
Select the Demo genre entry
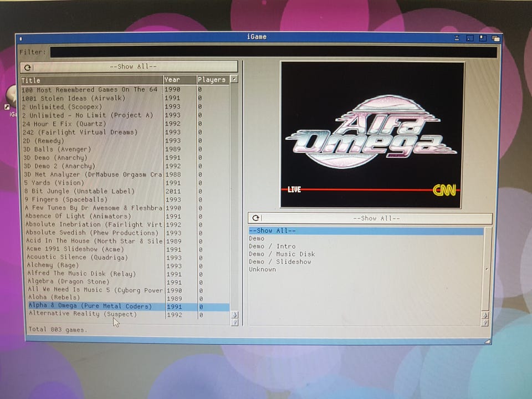366,238
